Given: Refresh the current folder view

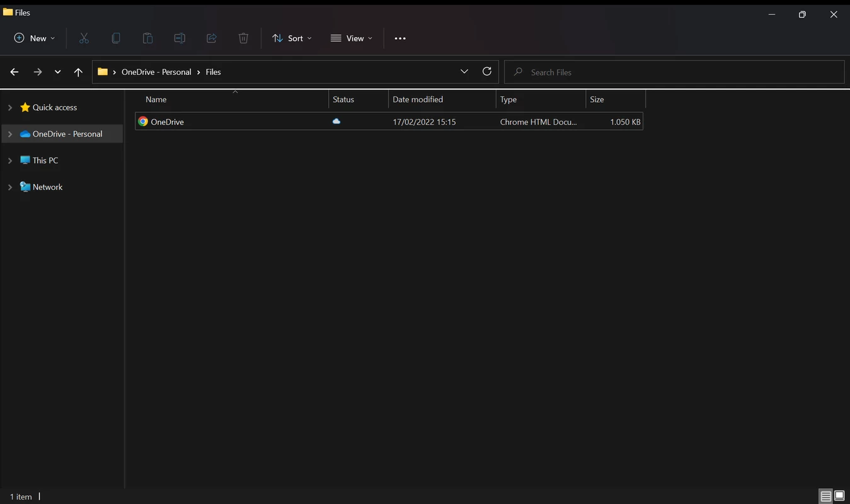Looking at the screenshot, I should 486,72.
